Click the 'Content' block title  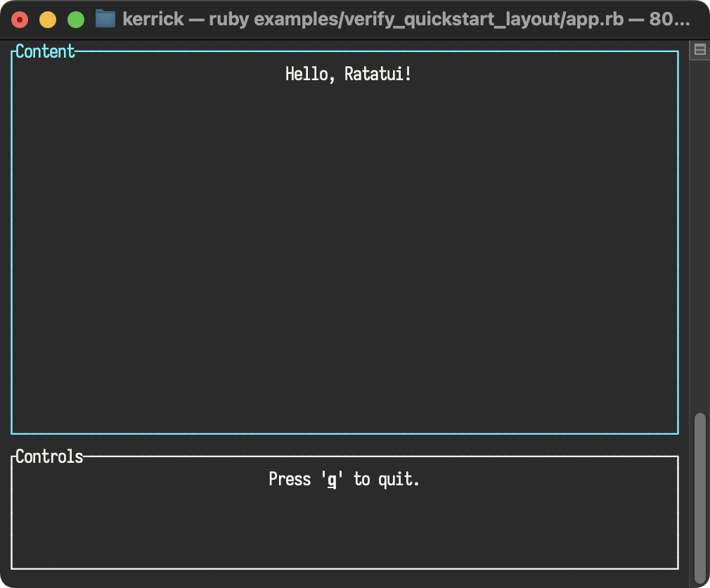point(45,51)
